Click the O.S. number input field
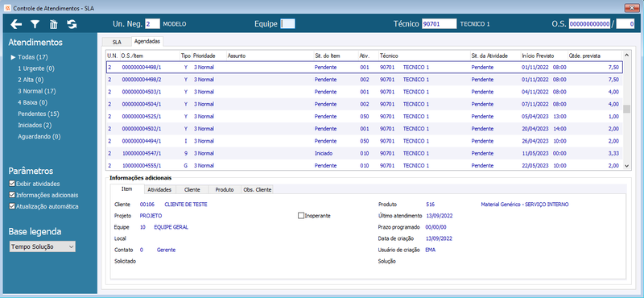 (590, 24)
